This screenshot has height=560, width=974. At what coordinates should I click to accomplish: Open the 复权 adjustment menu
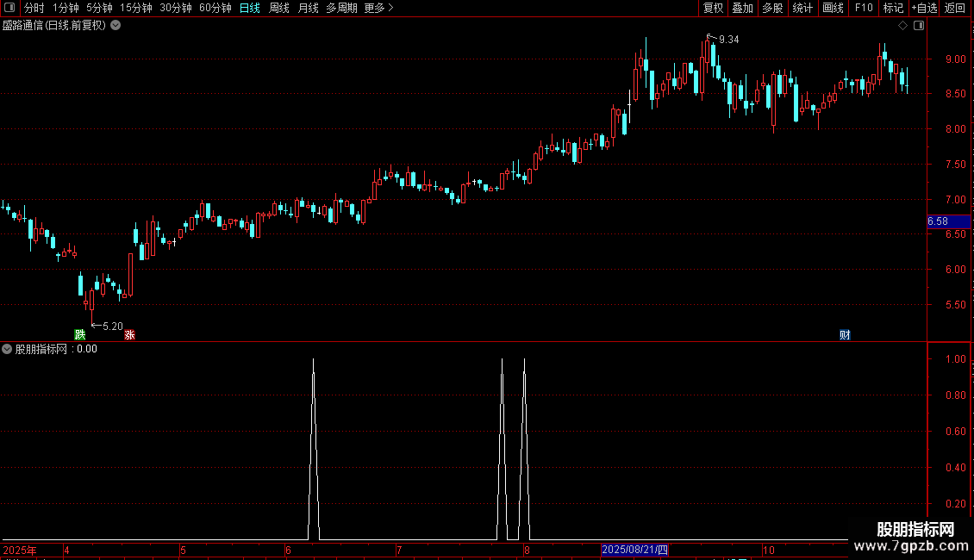(x=713, y=8)
